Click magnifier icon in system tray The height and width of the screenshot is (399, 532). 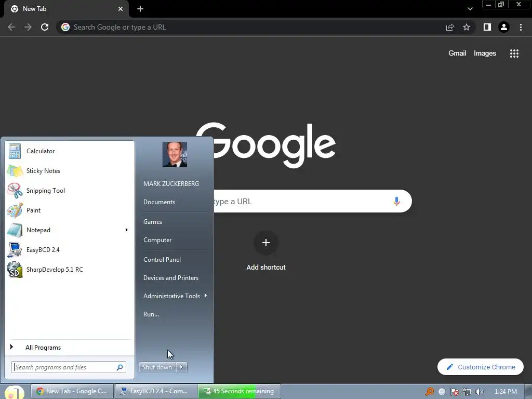pos(430,392)
